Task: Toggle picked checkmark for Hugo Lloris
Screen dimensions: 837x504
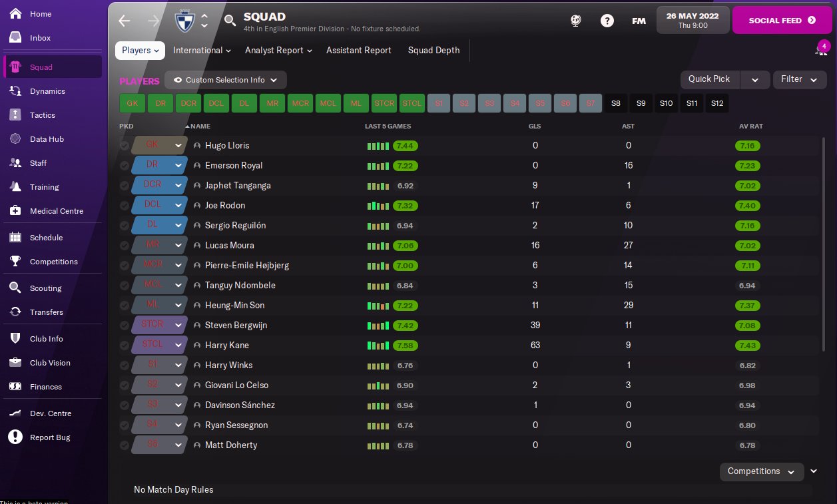Action: [x=125, y=146]
